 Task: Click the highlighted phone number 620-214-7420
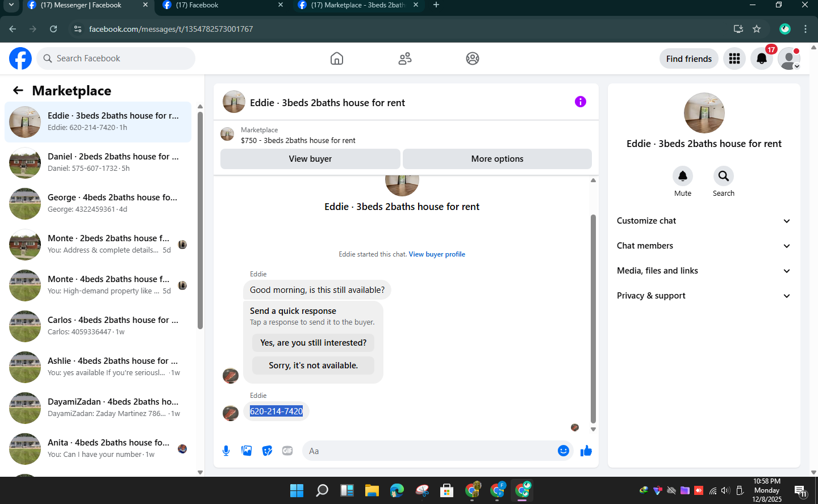click(x=276, y=411)
